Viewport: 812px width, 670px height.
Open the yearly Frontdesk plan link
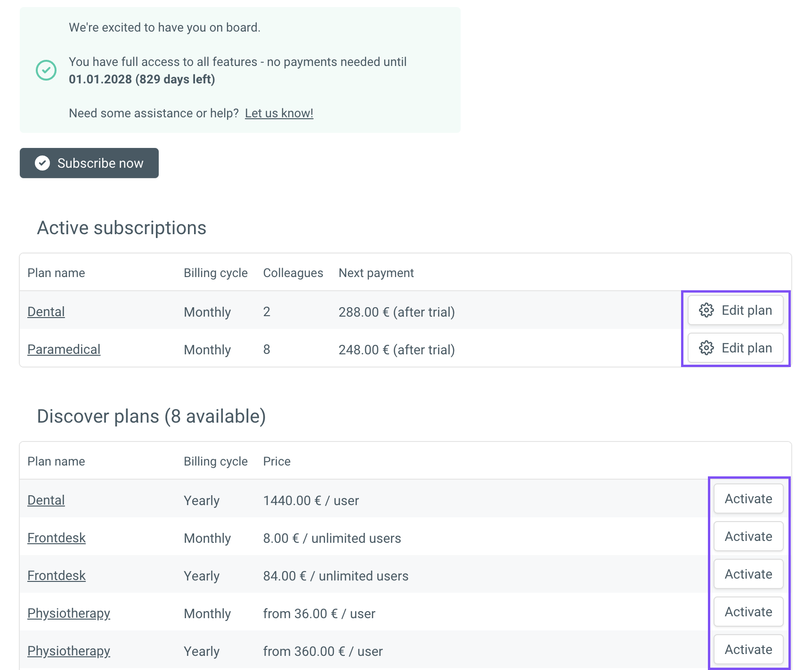(57, 576)
